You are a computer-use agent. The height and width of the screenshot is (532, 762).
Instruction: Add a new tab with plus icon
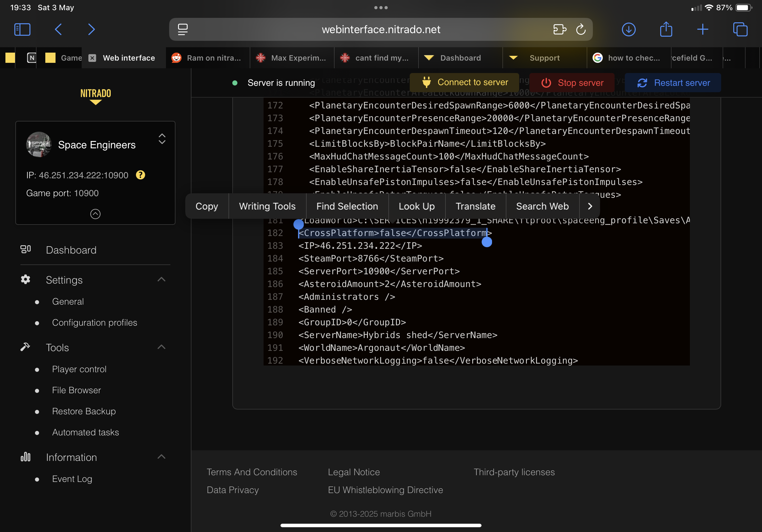pos(703,30)
